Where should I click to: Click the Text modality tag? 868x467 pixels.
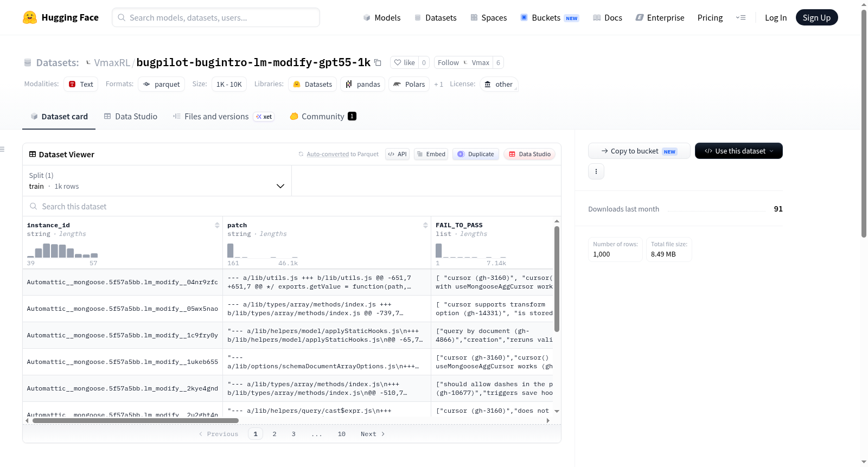(x=81, y=84)
